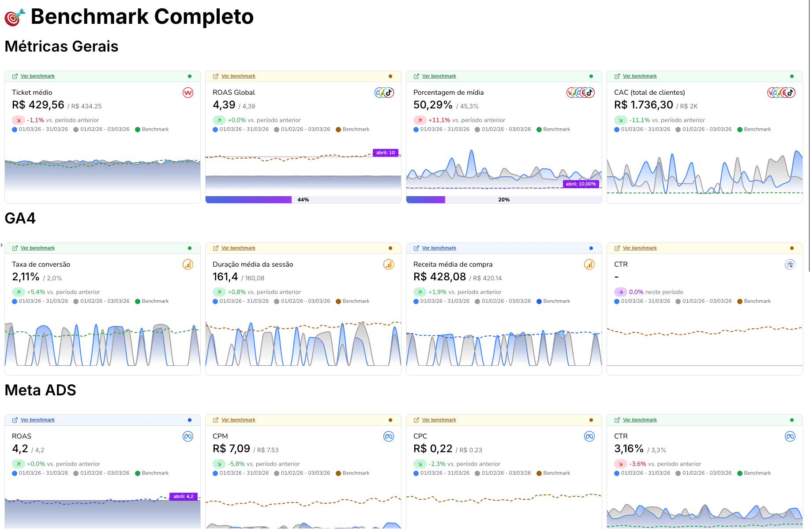This screenshot has width=810, height=532.
Task: Click the '+5,4%' change on Taxa de conversão
Action: coord(36,292)
